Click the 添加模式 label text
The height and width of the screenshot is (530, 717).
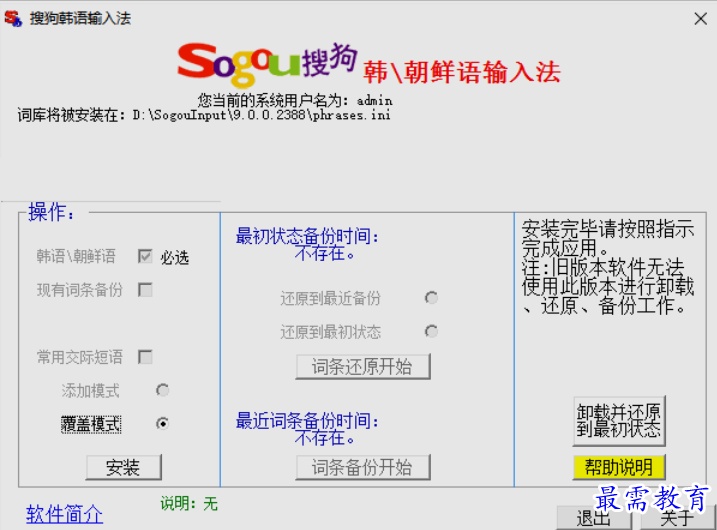pos(90,391)
